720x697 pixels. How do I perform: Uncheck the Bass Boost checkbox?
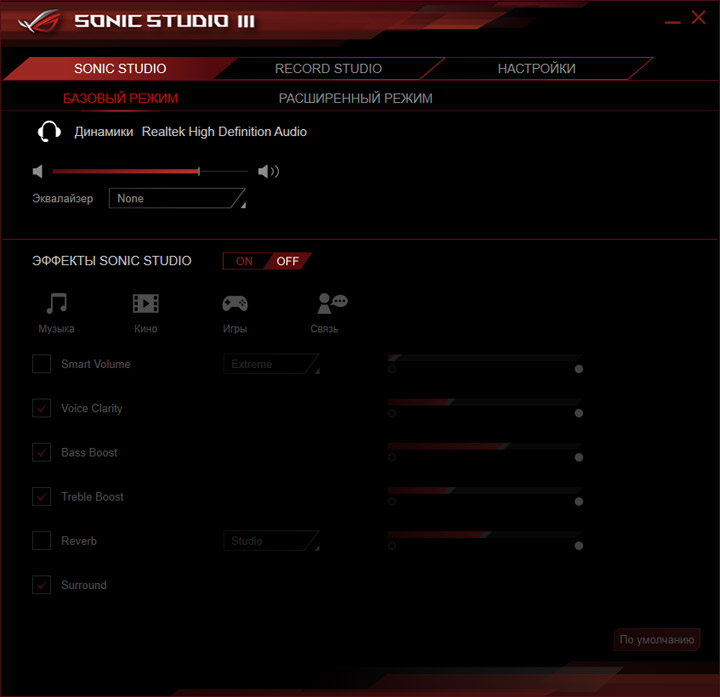pyautogui.click(x=41, y=452)
